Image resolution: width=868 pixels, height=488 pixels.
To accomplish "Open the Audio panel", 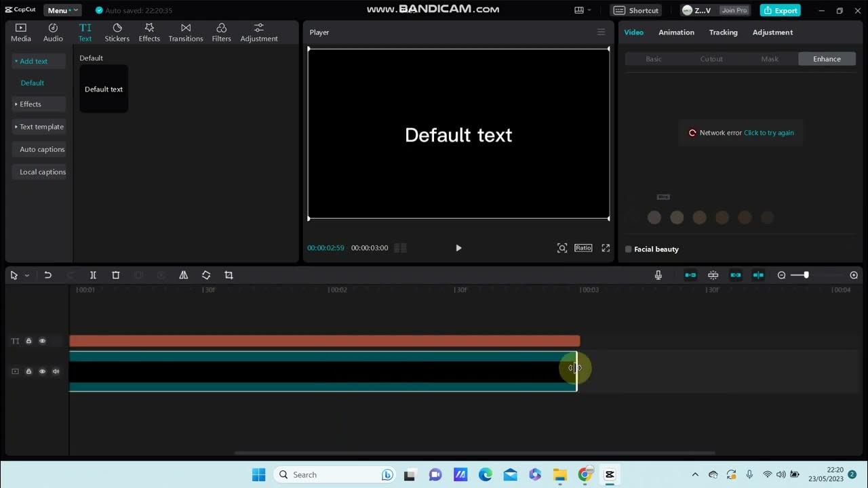I will [x=53, y=33].
